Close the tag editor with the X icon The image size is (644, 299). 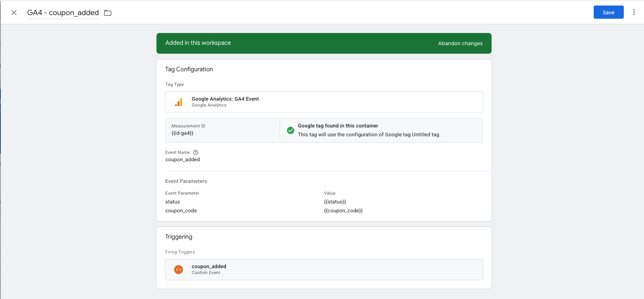point(14,12)
